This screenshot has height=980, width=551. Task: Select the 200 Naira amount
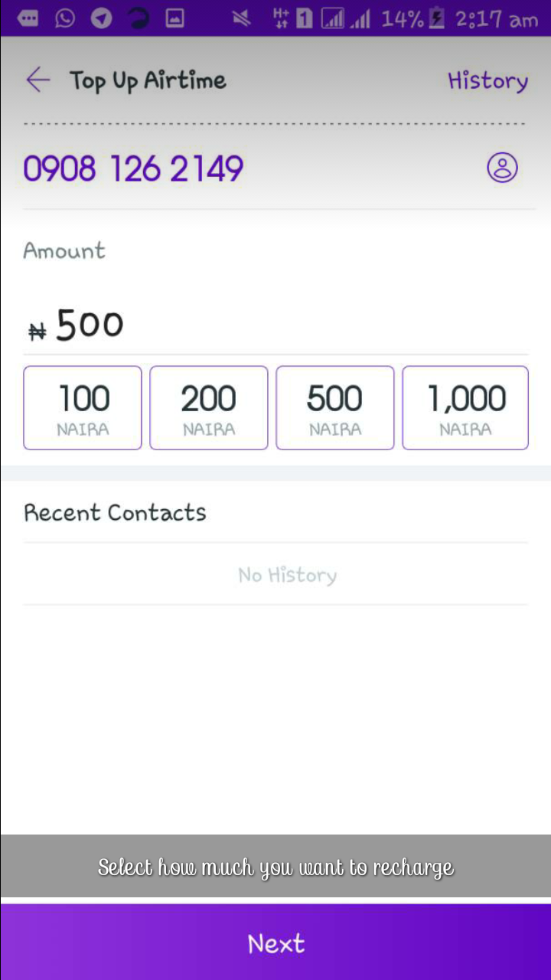(209, 408)
